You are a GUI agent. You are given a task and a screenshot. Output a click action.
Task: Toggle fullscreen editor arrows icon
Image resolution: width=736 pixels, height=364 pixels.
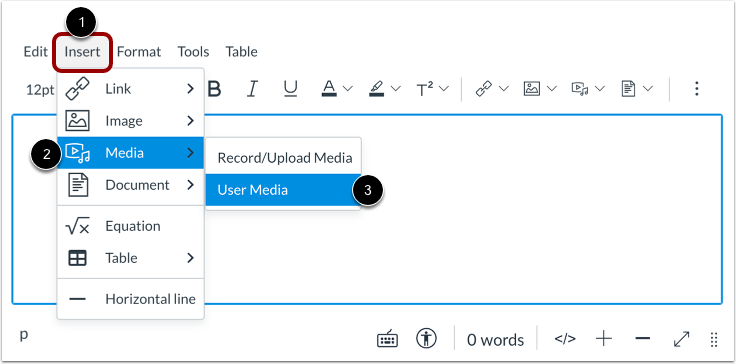682,339
